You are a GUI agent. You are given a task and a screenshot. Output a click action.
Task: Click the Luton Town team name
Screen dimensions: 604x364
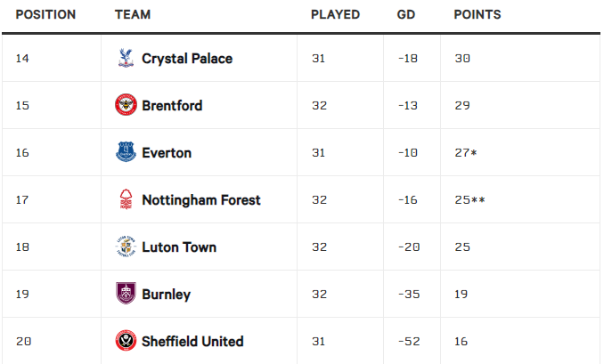[x=179, y=247]
